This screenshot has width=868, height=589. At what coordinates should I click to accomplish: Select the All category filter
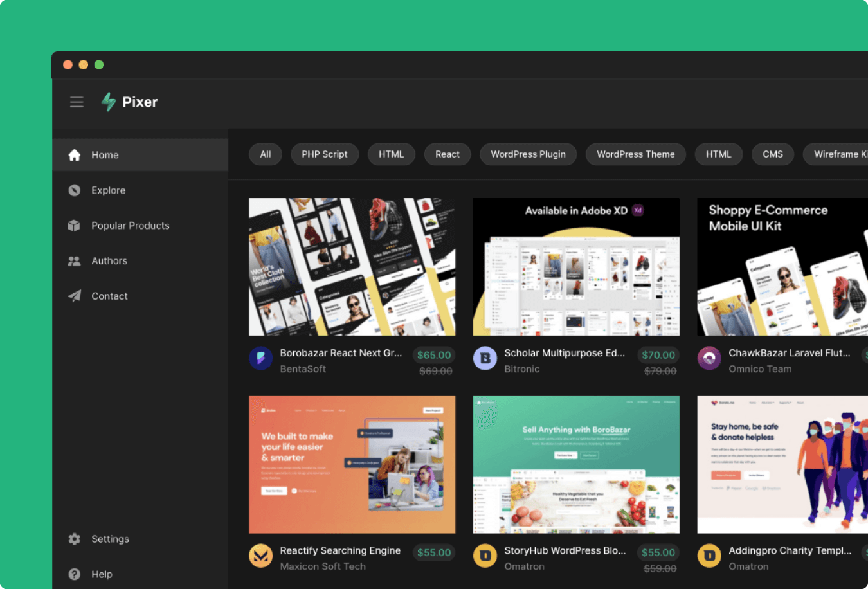coord(266,154)
